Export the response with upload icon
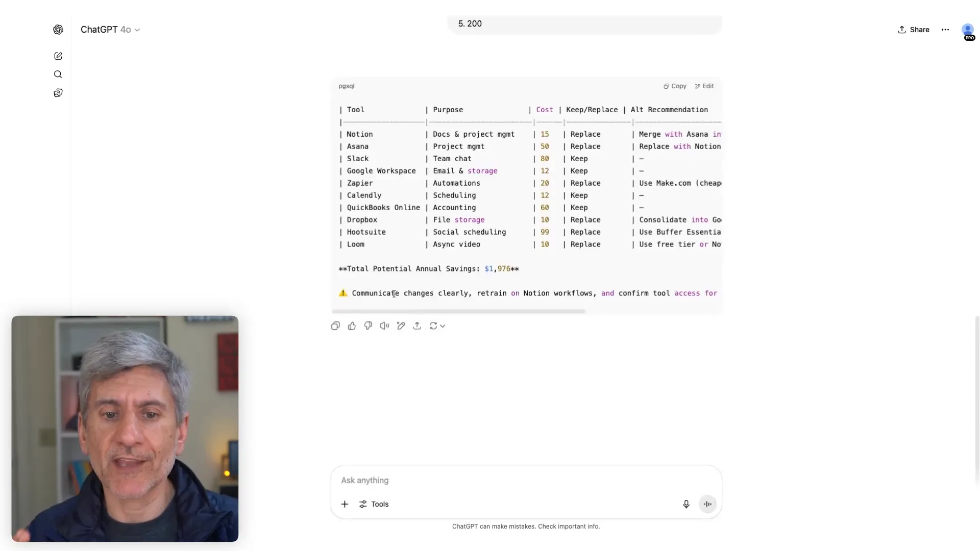Viewport: 980px width, 551px height. 417,325
